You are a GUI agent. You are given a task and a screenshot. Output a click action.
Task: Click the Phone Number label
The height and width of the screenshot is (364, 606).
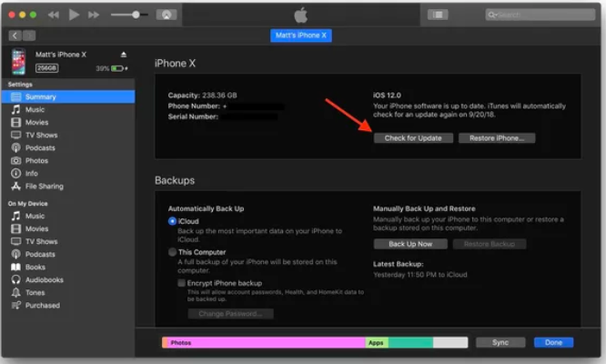(194, 106)
